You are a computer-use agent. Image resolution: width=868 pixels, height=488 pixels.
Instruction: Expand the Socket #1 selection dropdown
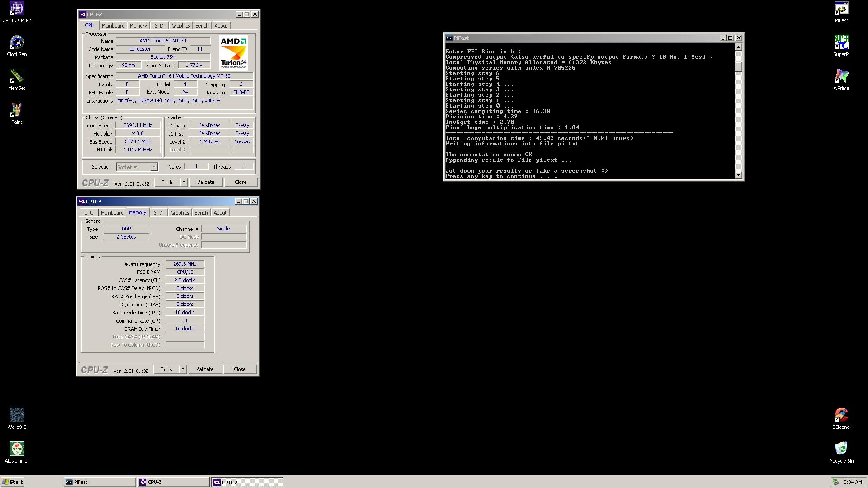[154, 167]
